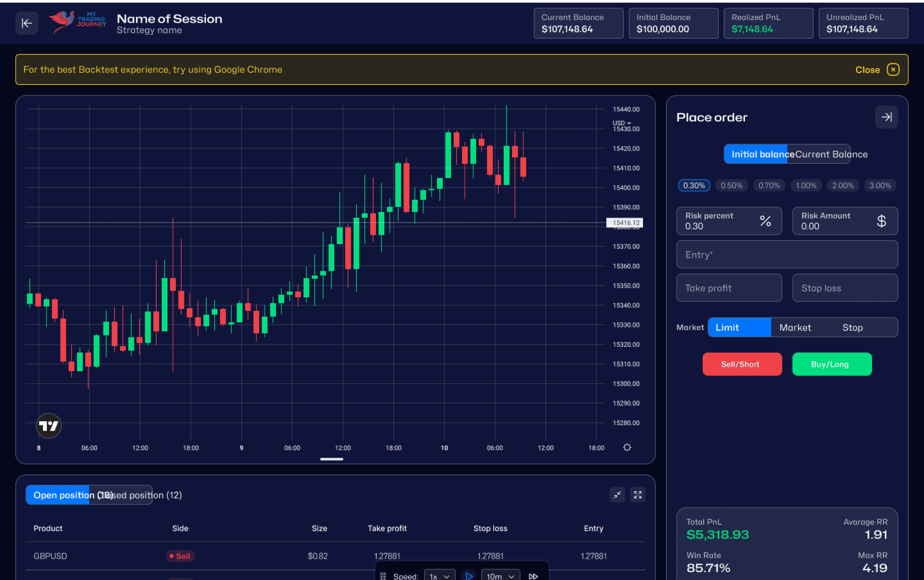
Task: Click the Win Rate 85.71% value
Action: pos(708,568)
